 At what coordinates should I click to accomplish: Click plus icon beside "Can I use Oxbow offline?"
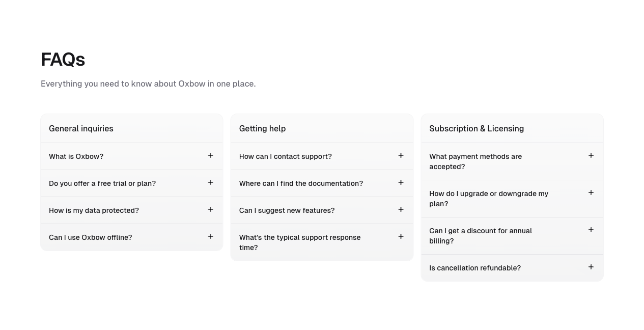click(210, 237)
